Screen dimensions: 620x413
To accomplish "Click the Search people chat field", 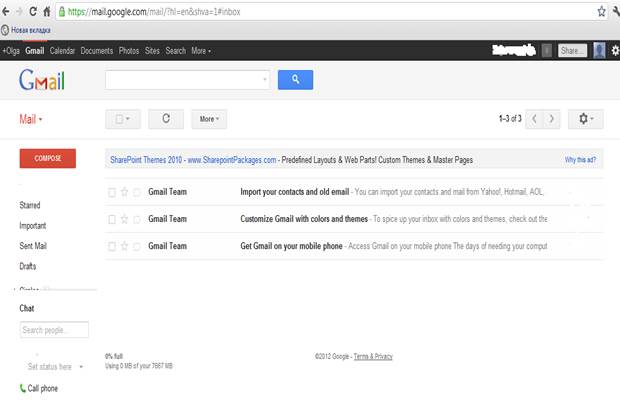I will point(54,330).
